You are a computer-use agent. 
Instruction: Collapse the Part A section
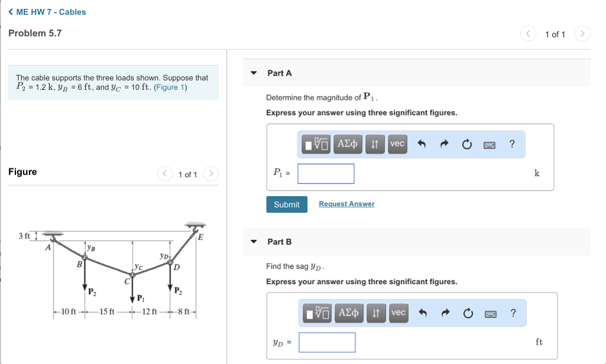[254, 73]
